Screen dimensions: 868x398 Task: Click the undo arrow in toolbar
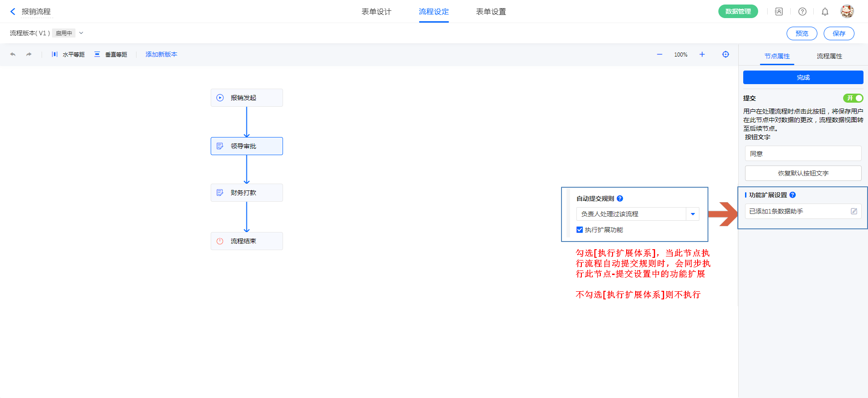pos(13,54)
